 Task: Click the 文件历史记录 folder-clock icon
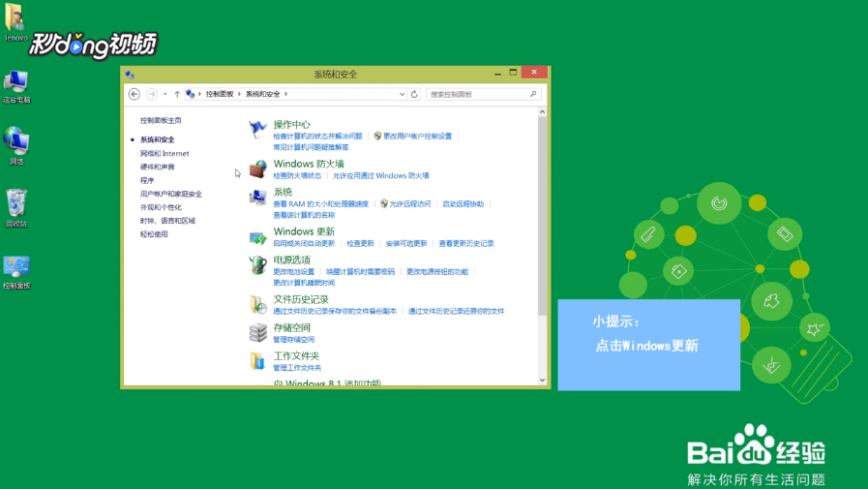[x=257, y=305]
